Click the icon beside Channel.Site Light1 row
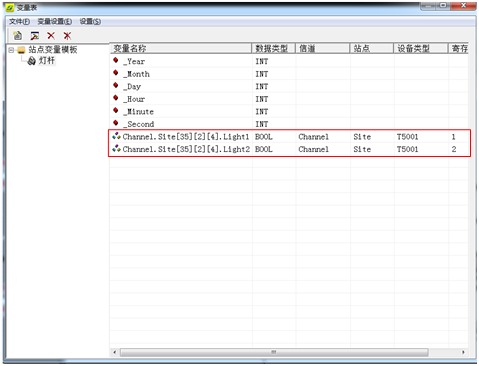Viewport: 479px width, 366px height. click(116, 136)
